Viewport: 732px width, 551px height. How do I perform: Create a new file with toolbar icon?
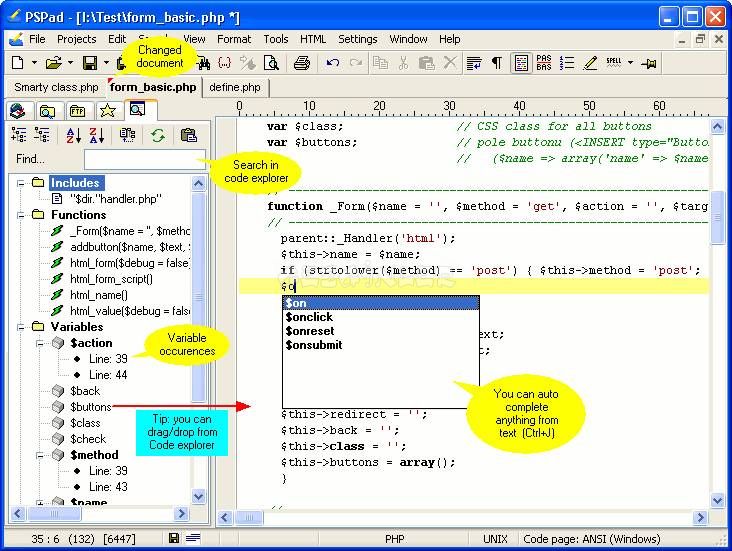click(x=17, y=63)
